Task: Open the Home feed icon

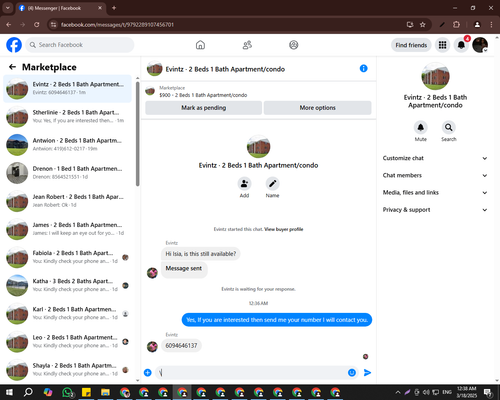Action: [200, 45]
